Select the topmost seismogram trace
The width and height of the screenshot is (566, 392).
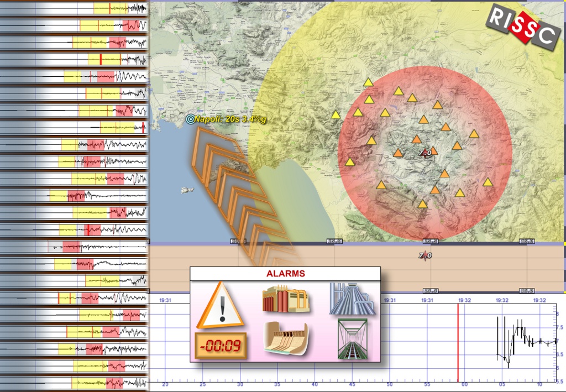coord(74,8)
